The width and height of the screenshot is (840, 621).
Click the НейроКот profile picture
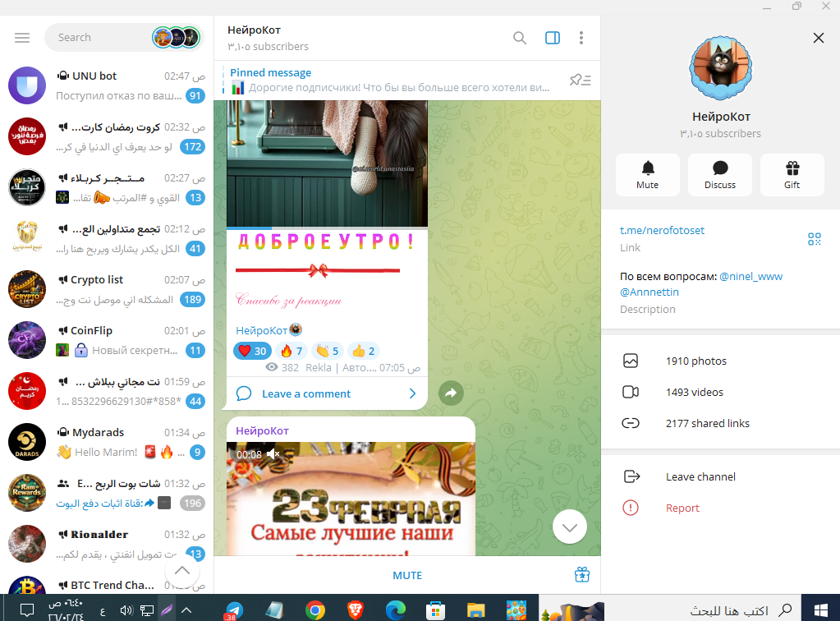click(721, 68)
